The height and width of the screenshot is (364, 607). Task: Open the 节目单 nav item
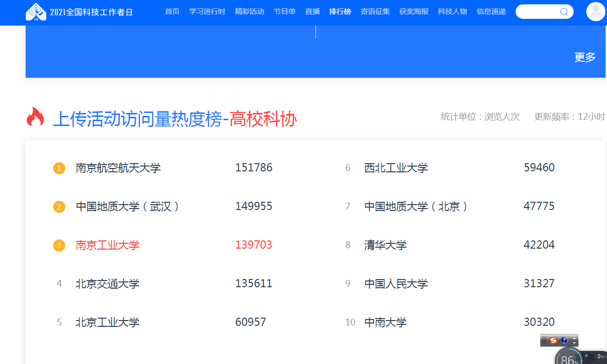(x=285, y=12)
